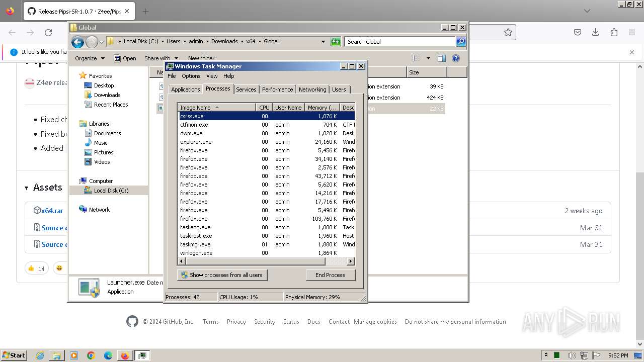644x362 pixels.
Task: Click Explorer refresh green arrows button
Action: coord(336,42)
